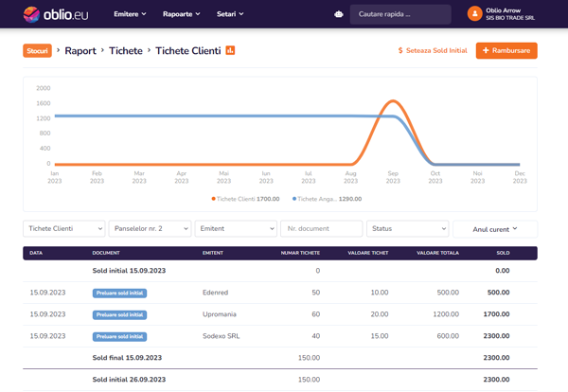Screen dimensions: 568x392
Task: Click the orange chart icon beside Tichete Clienti
Action: (x=230, y=50)
